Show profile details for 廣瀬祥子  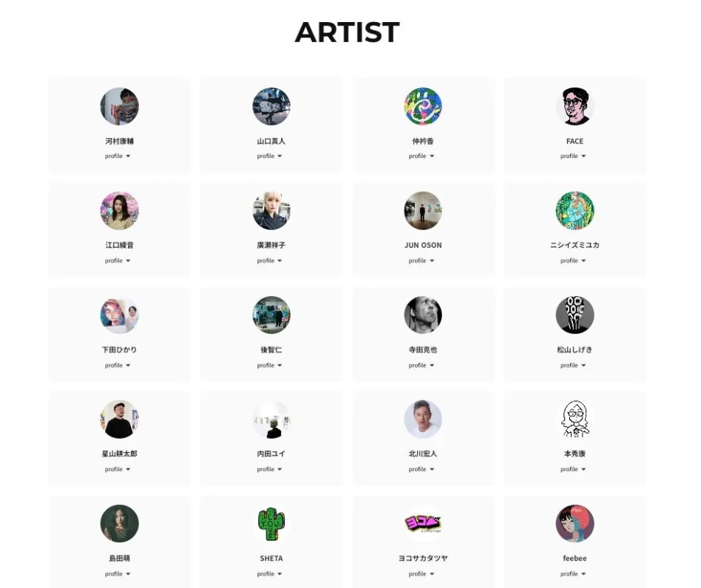270,261
